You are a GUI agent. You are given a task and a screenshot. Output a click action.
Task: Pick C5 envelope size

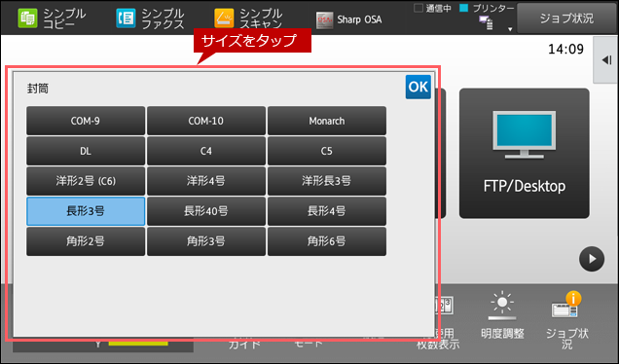327,151
